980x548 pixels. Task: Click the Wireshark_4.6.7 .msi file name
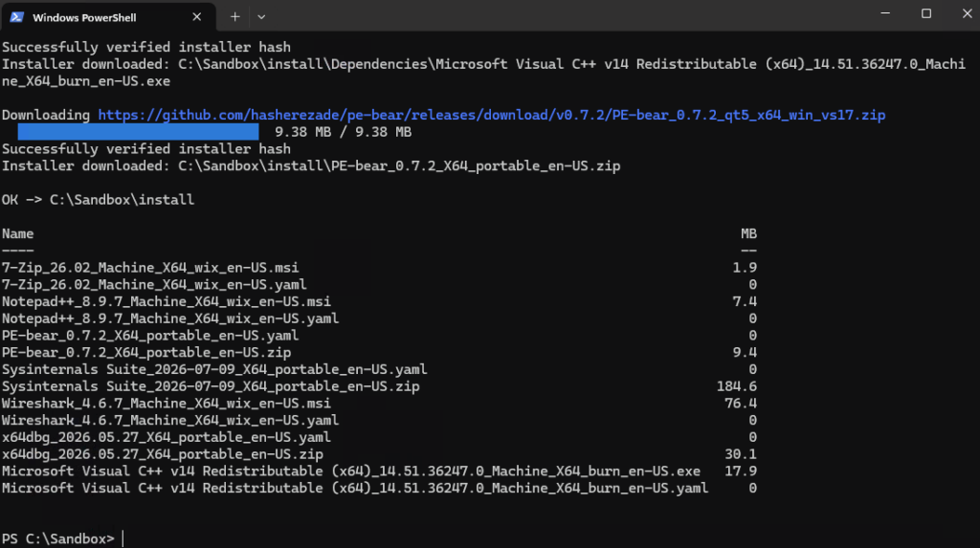coord(167,403)
